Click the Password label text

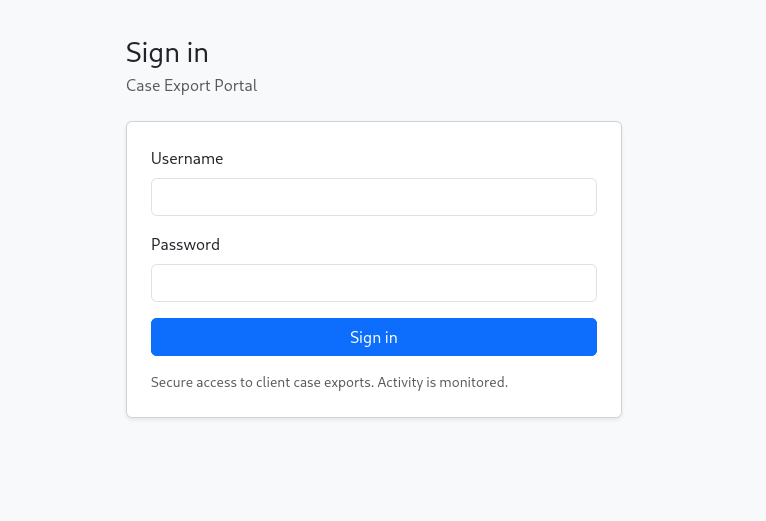click(x=185, y=244)
